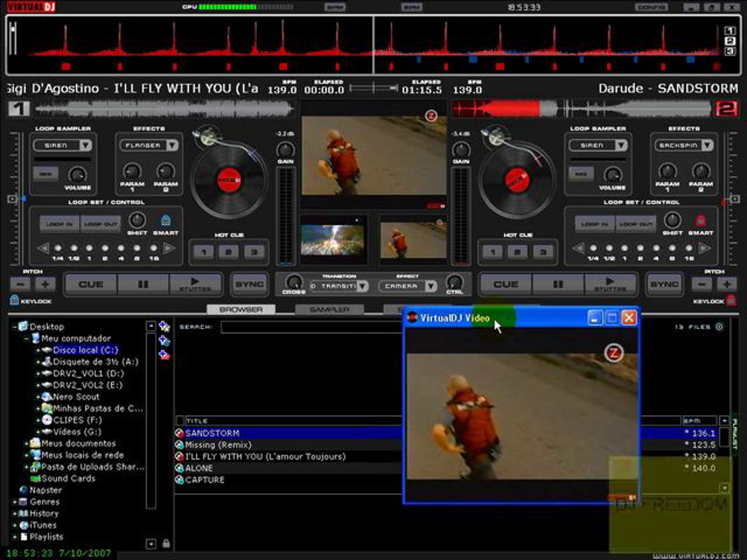Viewport: 747px width, 560px height.
Task: Switch to the Browser tab
Action: [x=241, y=310]
